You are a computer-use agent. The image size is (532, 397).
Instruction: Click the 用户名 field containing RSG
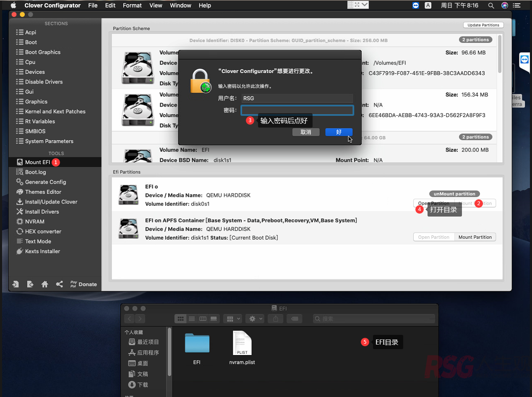coord(297,98)
